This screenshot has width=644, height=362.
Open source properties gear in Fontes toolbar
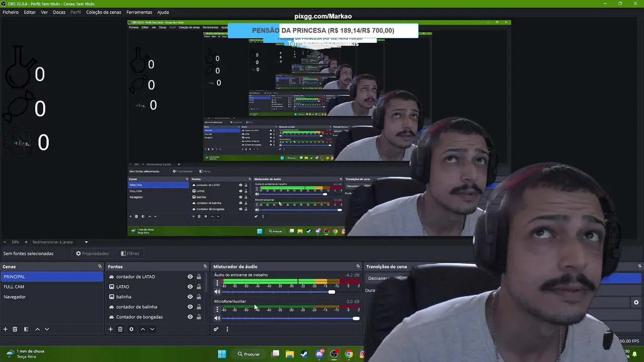131,329
